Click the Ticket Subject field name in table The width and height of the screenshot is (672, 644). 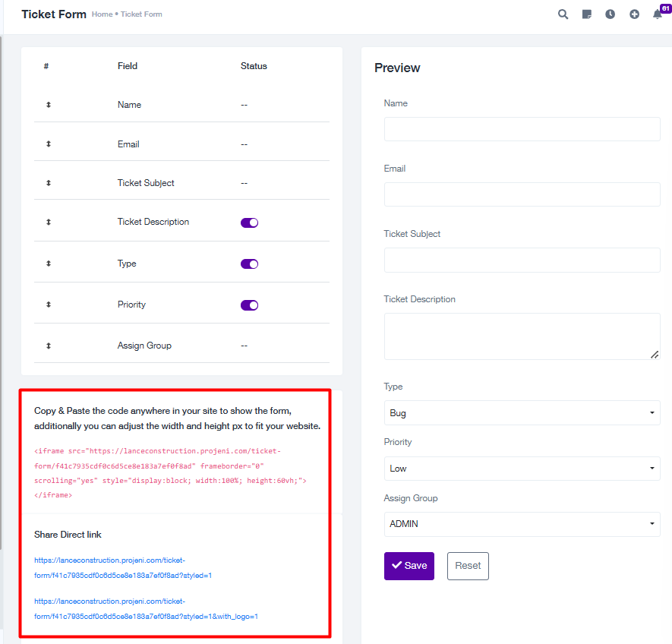click(146, 183)
